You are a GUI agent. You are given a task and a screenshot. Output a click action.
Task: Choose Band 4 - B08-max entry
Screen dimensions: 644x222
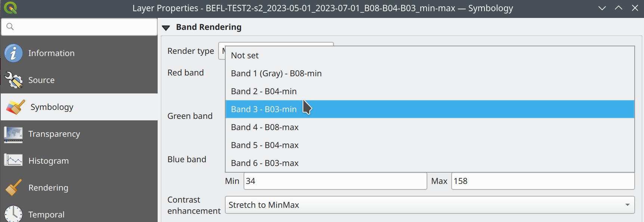point(264,127)
